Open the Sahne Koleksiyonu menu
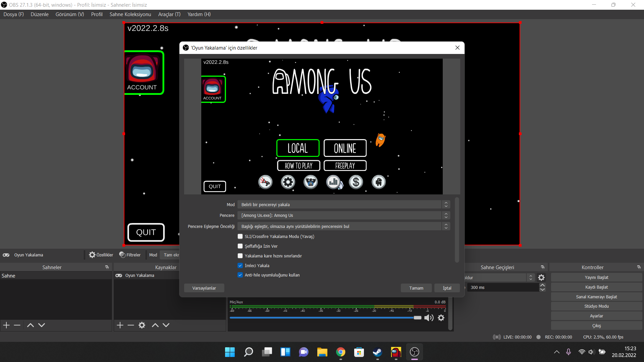 click(130, 14)
